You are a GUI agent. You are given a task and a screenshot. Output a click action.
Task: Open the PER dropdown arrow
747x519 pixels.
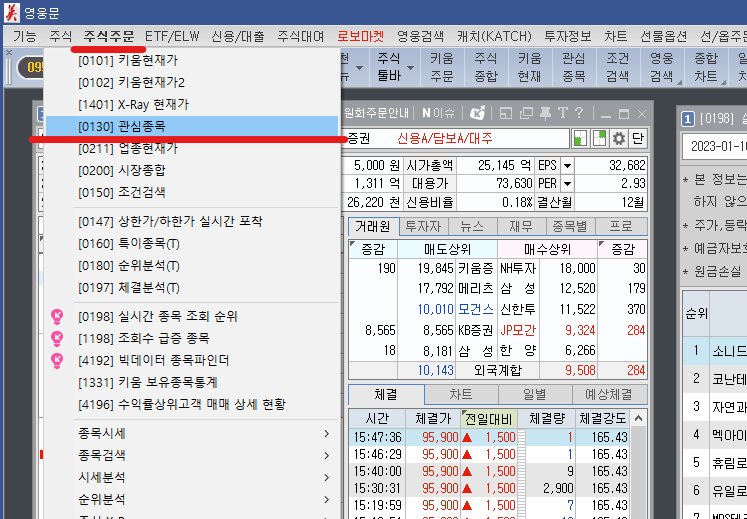click(x=567, y=184)
